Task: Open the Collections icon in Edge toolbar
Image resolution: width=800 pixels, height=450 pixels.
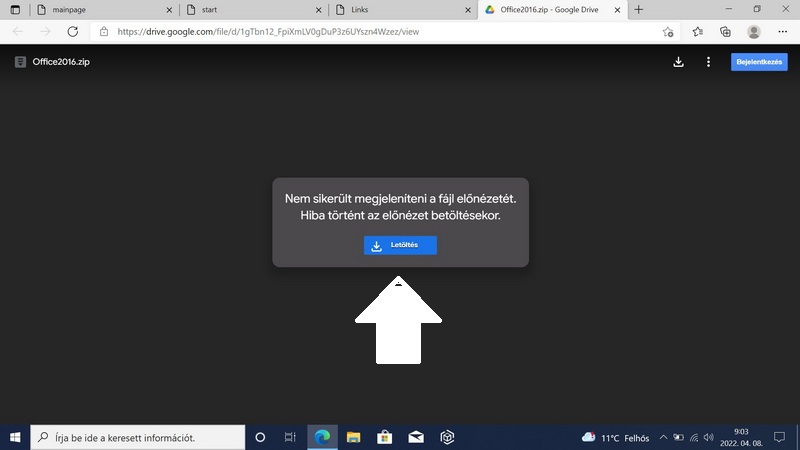Action: pos(726,31)
